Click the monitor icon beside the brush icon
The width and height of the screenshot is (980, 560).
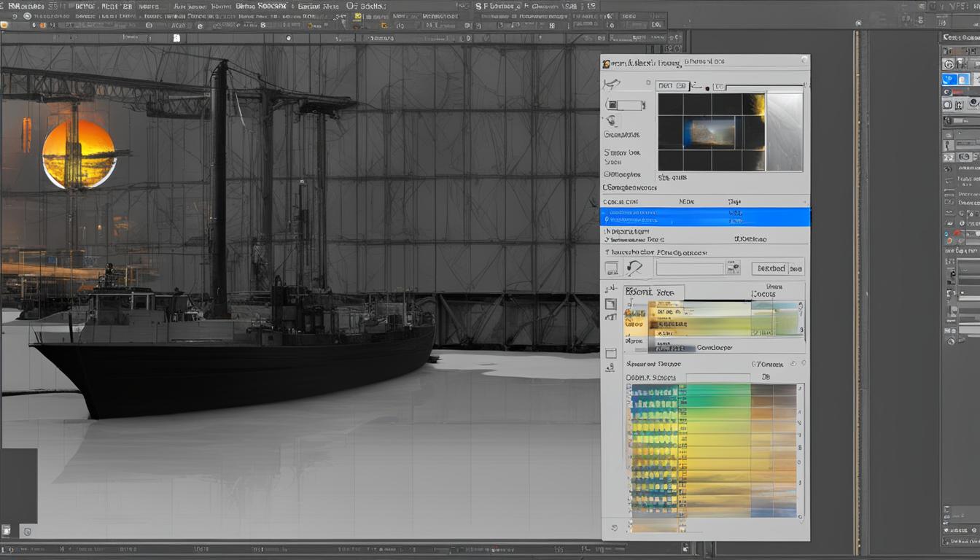pos(610,268)
